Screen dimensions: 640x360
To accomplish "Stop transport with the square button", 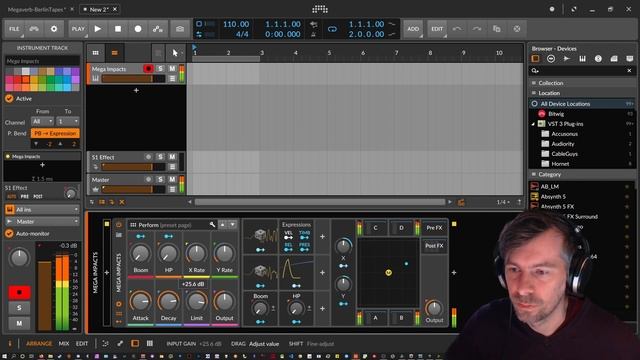I will tap(118, 29).
